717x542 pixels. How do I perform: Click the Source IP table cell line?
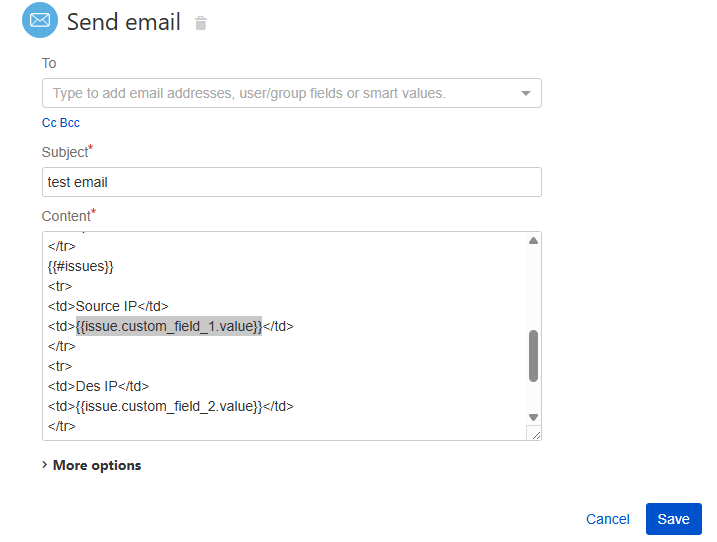coord(108,306)
